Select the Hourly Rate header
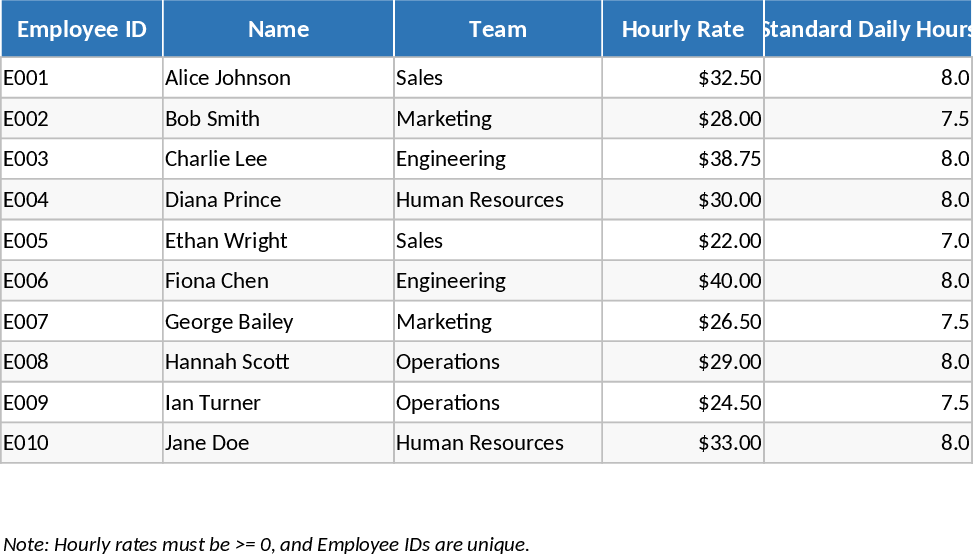Viewport: 973px width, 554px height. point(683,29)
